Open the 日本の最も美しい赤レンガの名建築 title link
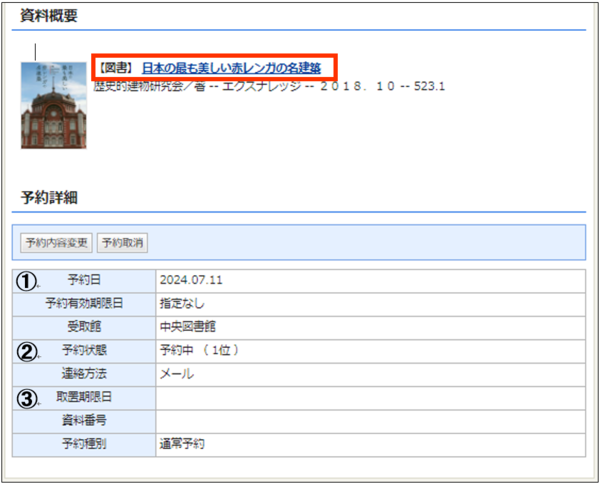 click(x=231, y=68)
